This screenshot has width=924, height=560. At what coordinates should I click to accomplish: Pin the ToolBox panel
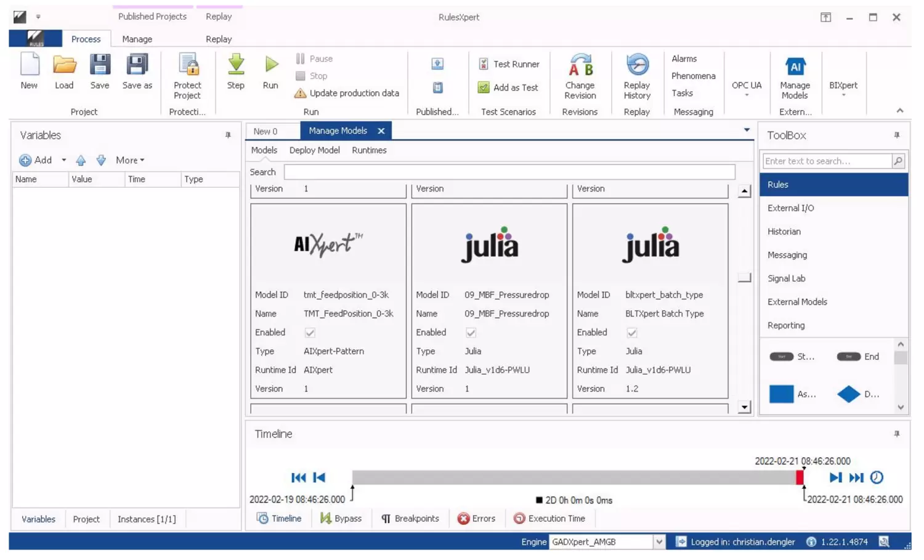pos(897,135)
